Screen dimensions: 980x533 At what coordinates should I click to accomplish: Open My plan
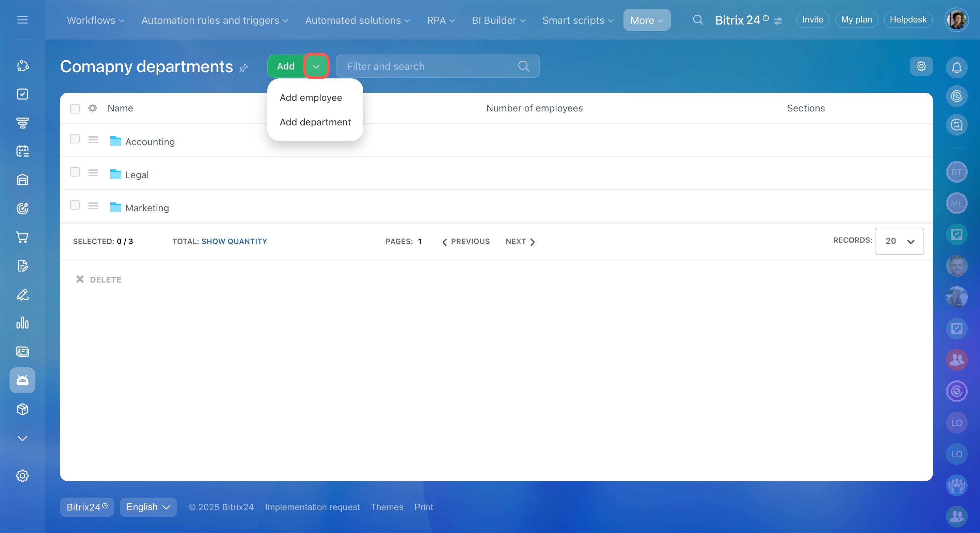click(856, 20)
